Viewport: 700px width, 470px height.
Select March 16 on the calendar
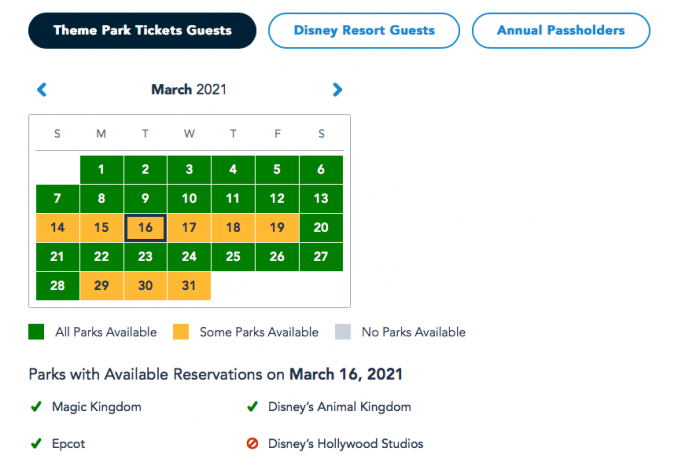(146, 228)
